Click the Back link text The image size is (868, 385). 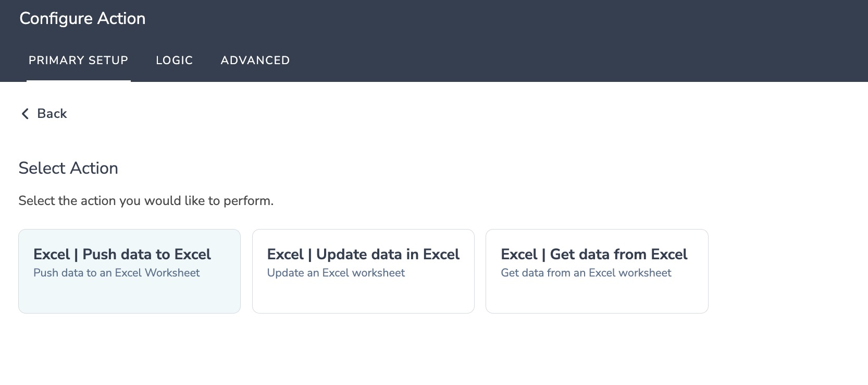pyautogui.click(x=52, y=114)
